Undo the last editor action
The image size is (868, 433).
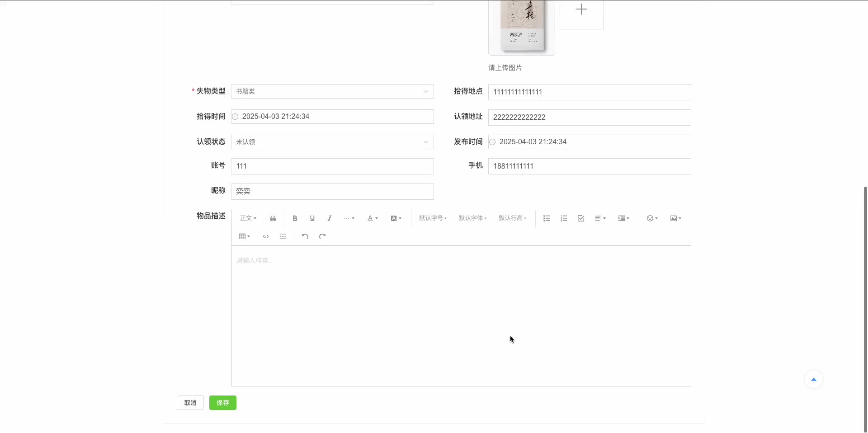coord(305,236)
